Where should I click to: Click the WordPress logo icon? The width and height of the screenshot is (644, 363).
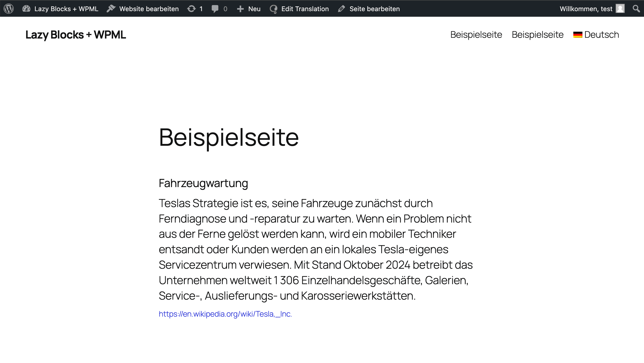[x=8, y=8]
